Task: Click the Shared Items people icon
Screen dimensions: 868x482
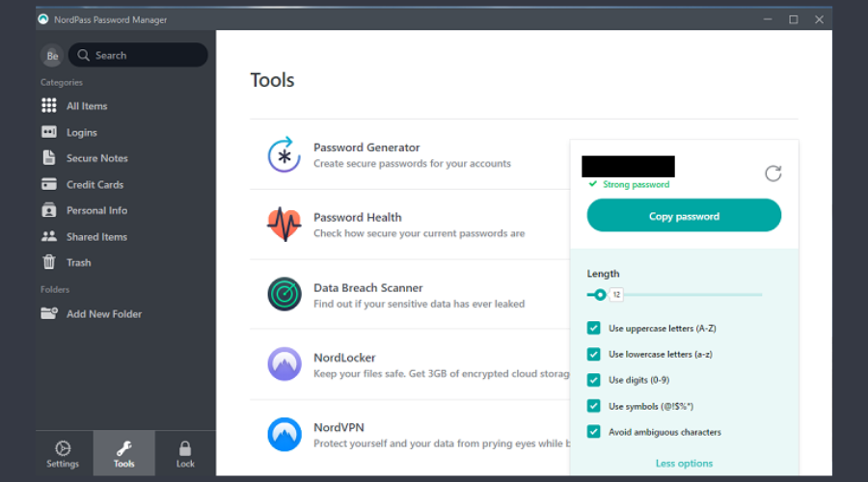Action: pyautogui.click(x=49, y=236)
